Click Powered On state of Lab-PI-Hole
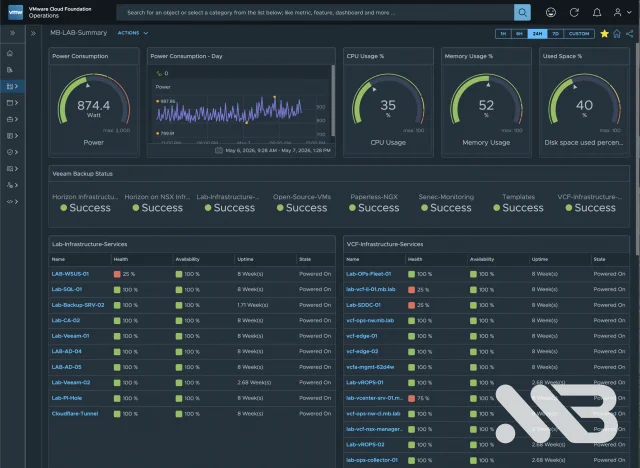Screen dimensions: 640x468 click(315, 398)
